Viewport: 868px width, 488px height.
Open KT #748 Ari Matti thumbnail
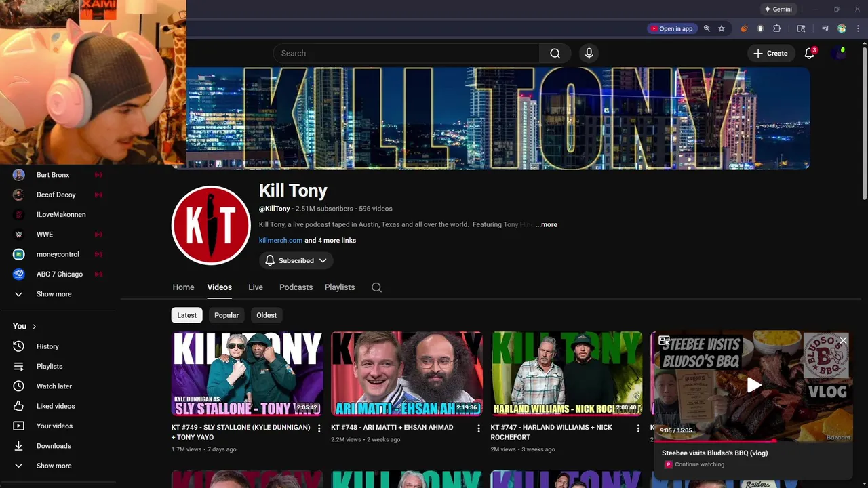(407, 373)
